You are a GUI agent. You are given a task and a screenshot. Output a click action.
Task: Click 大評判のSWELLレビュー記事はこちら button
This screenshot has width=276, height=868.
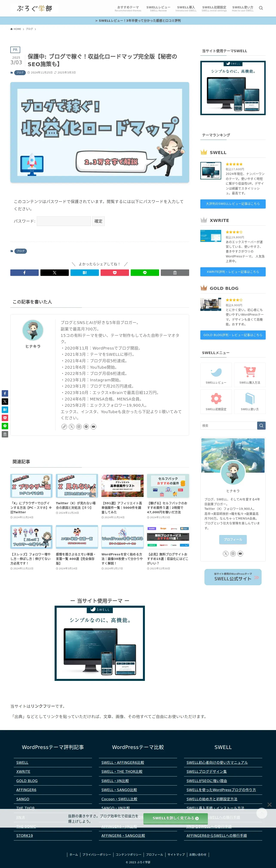[x=233, y=204]
